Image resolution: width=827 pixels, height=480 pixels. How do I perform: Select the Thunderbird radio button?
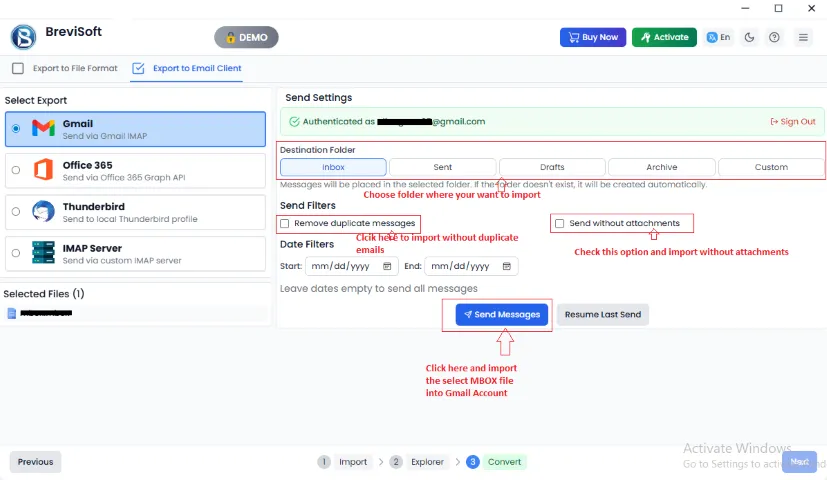click(16, 212)
